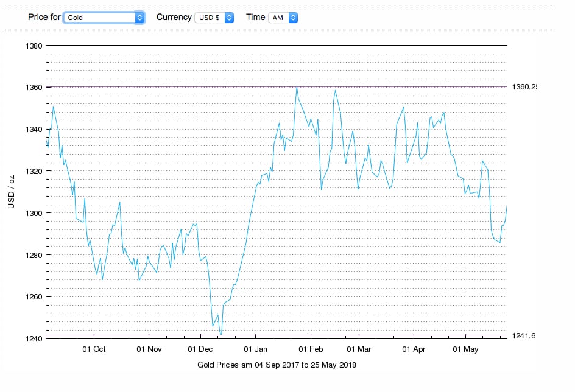Click the 'USD / oz' axis title
This screenshot has height=392, width=575.
(12, 192)
